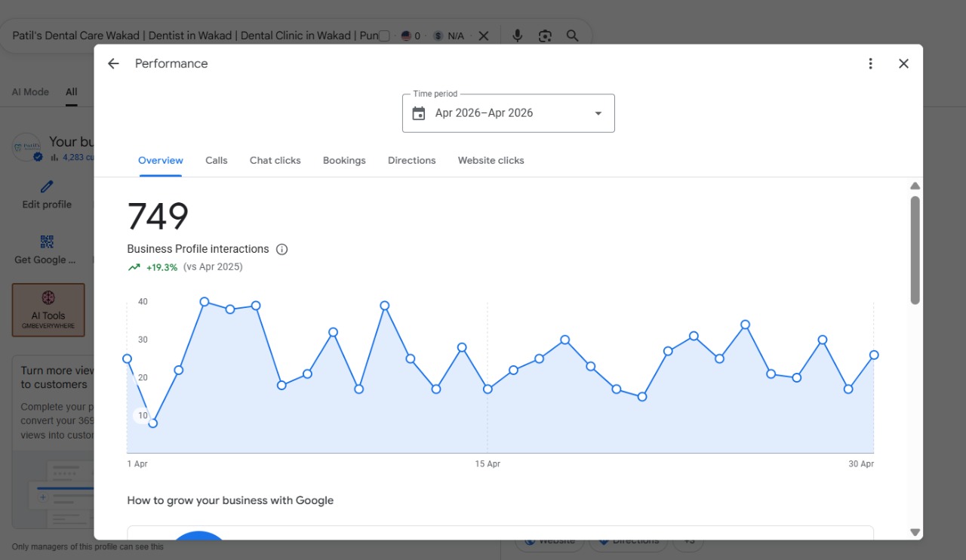Tick the checkbox in the search bar
This screenshot has height=560, width=966.
pyautogui.click(x=384, y=35)
